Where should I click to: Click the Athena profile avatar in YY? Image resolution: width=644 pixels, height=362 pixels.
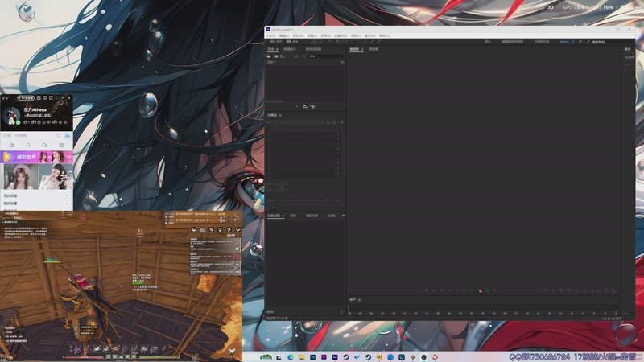coord(11,117)
